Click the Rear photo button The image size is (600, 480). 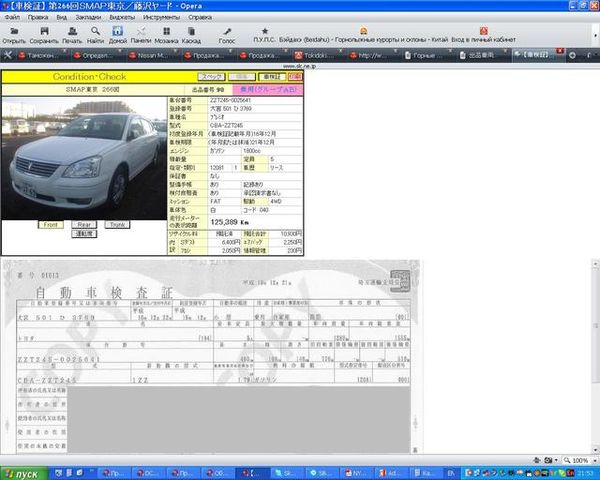pos(84,225)
